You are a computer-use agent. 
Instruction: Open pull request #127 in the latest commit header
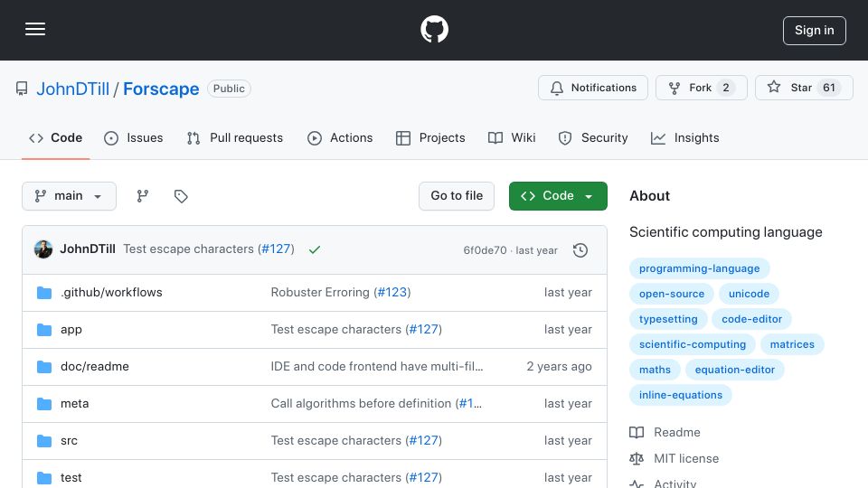(276, 249)
